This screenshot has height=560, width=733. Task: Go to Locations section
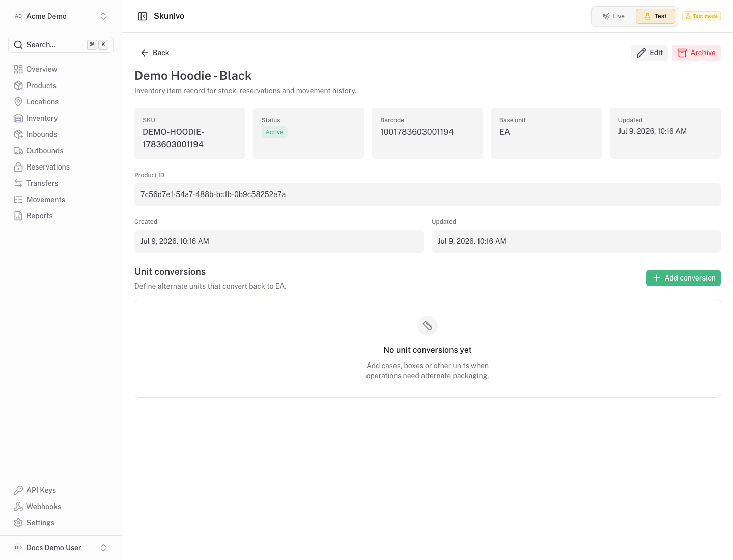[61, 102]
